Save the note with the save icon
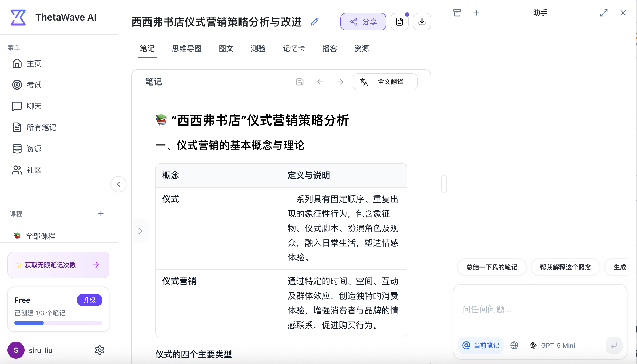 click(300, 82)
